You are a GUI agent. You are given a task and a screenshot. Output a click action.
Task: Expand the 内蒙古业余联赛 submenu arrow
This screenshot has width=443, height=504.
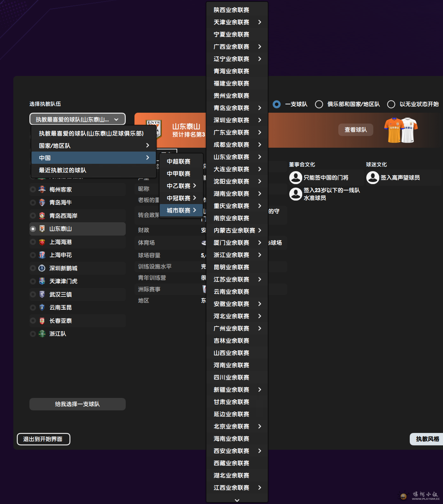click(x=259, y=230)
